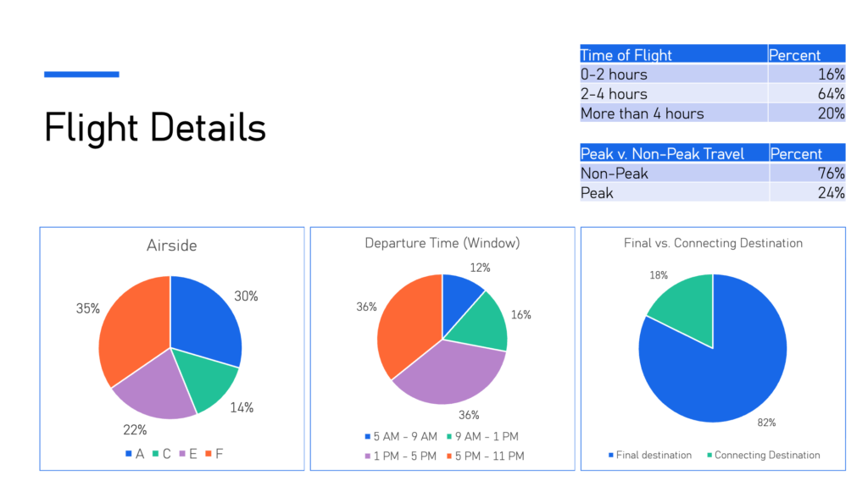This screenshot has width=868, height=492.
Task: Select the 14% data label in Airside chart
Action: pos(242,408)
